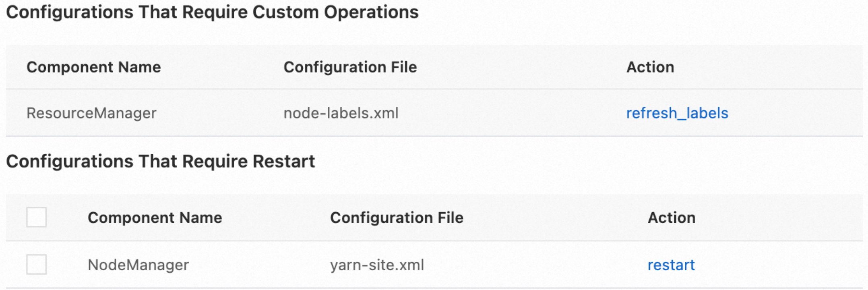This screenshot has width=868, height=290.
Task: Click the ResourceManager component name cell
Action: (91, 113)
